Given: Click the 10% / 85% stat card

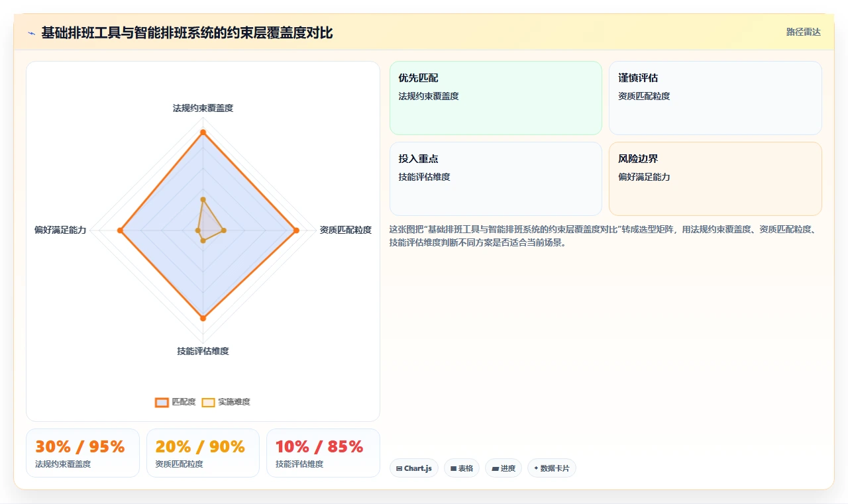Looking at the screenshot, I should 323,453.
